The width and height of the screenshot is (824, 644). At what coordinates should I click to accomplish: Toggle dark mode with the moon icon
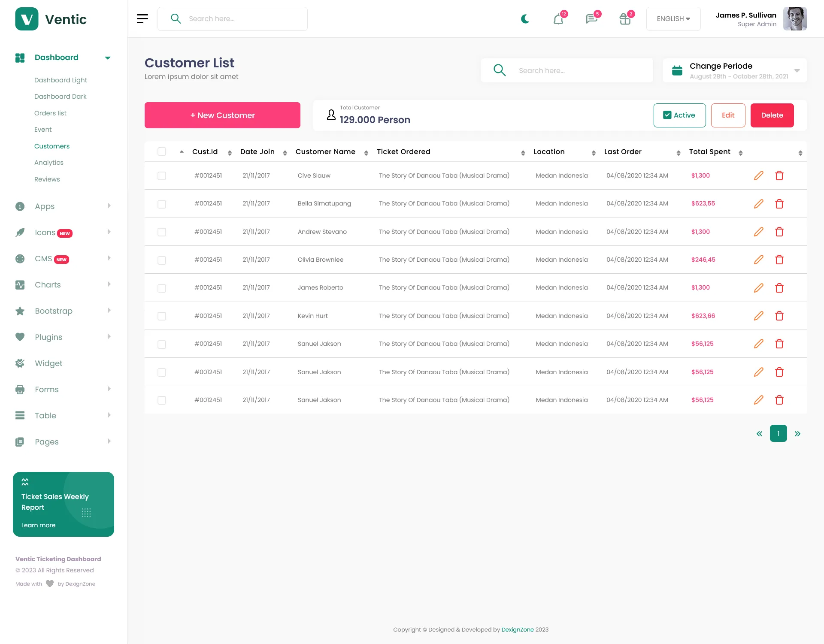tap(525, 19)
